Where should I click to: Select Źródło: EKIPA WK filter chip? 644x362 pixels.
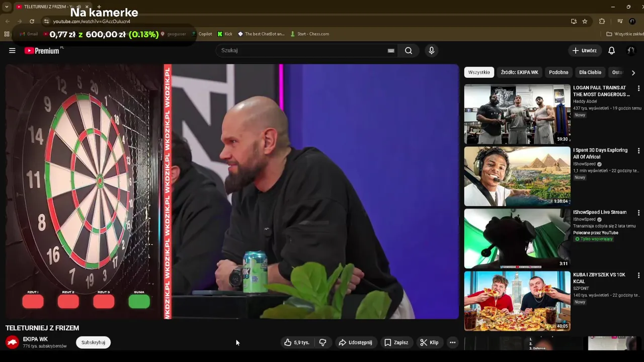(519, 72)
